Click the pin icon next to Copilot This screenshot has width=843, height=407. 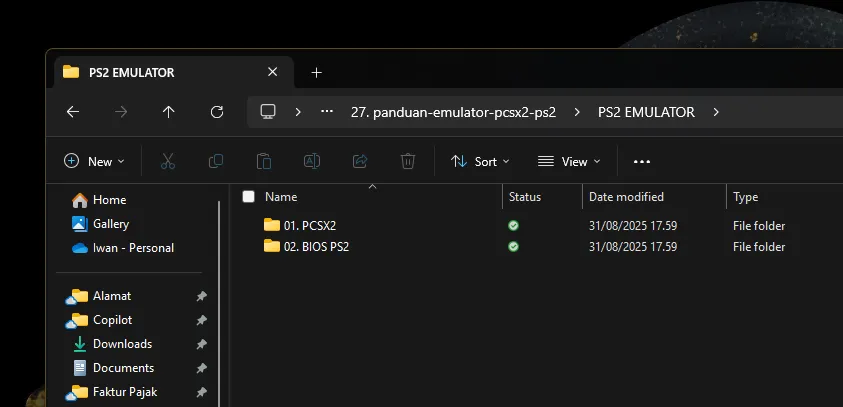click(x=202, y=320)
